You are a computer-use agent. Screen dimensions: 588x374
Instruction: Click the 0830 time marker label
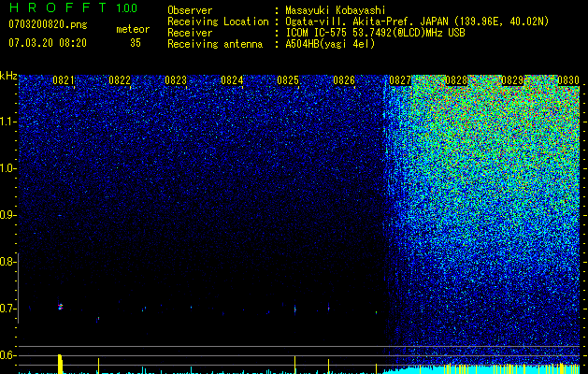pos(568,80)
